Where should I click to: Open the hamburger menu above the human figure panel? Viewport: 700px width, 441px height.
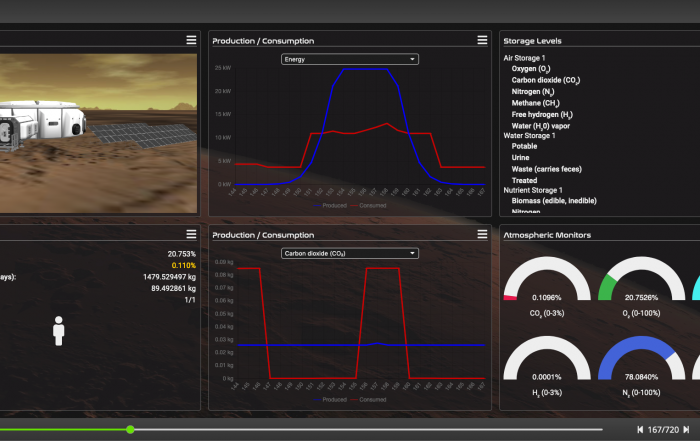[190, 234]
